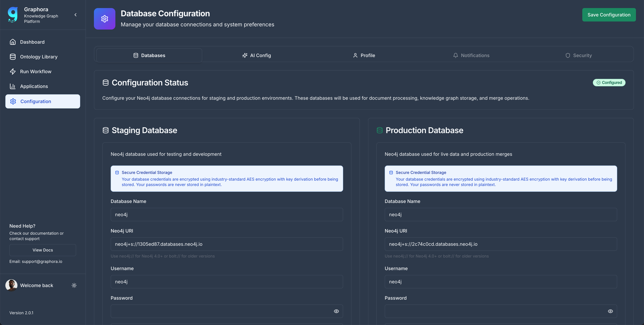This screenshot has width=644, height=325.
Task: Click the Dashboard home icon
Action: 13,42
